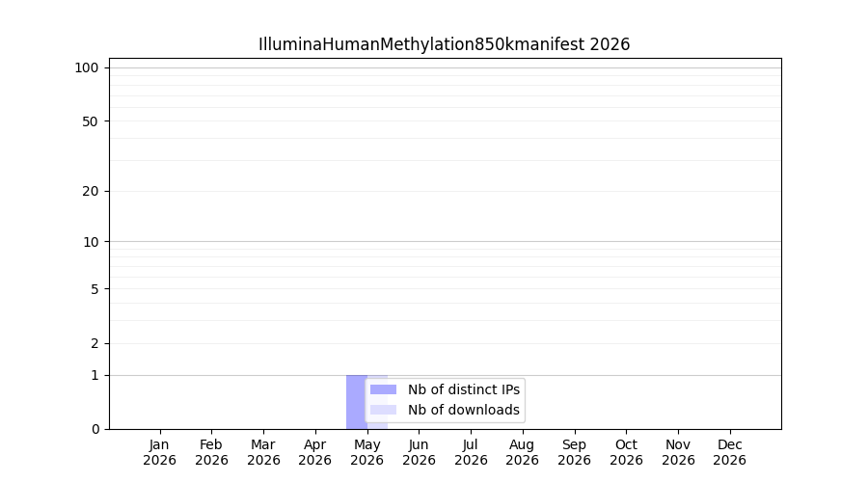Select the Nb of downloads legend label

(x=464, y=410)
